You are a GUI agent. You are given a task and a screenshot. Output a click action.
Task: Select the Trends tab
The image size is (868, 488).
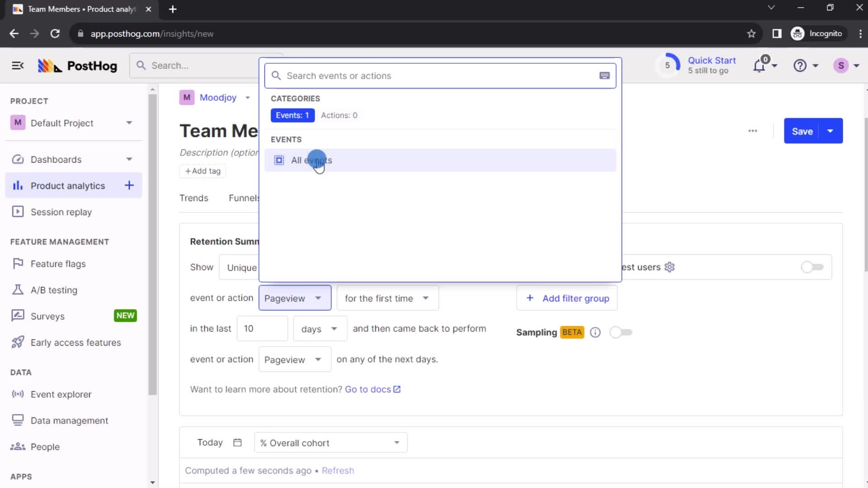coord(194,197)
